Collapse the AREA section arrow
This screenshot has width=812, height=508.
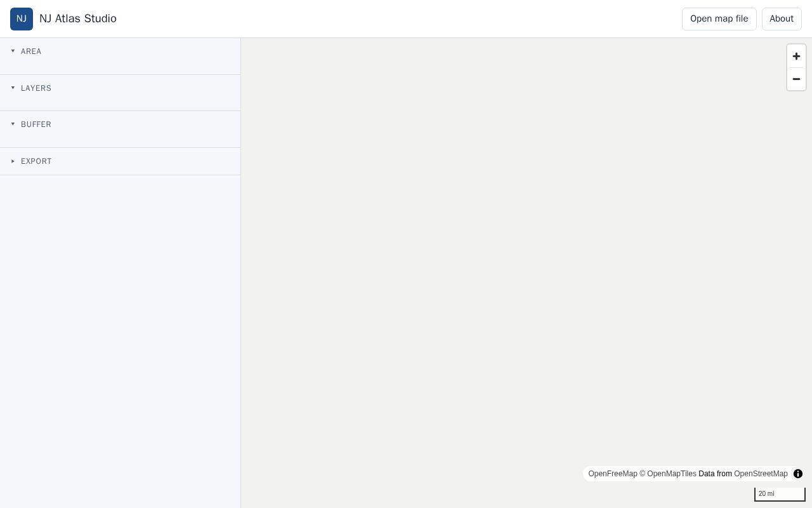(x=13, y=51)
